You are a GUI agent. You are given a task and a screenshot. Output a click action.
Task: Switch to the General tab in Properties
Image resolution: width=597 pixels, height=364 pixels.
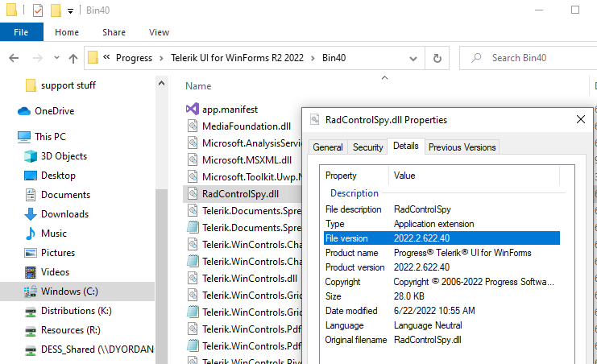click(x=328, y=147)
